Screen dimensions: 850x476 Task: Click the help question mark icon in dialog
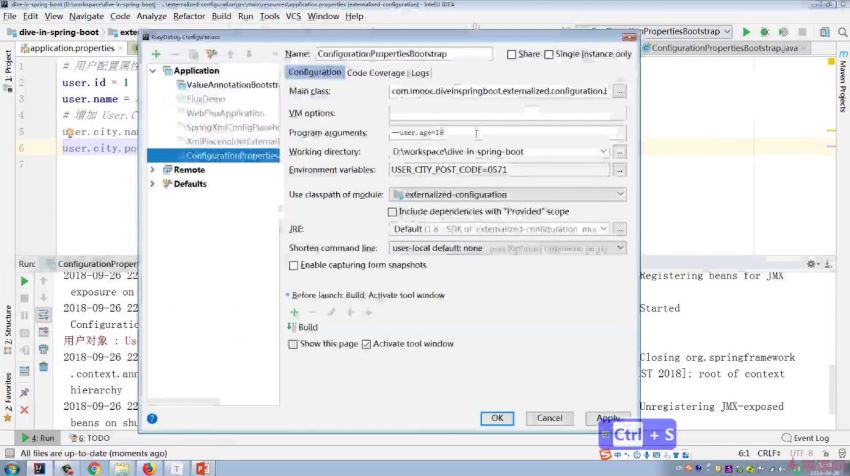tap(152, 418)
